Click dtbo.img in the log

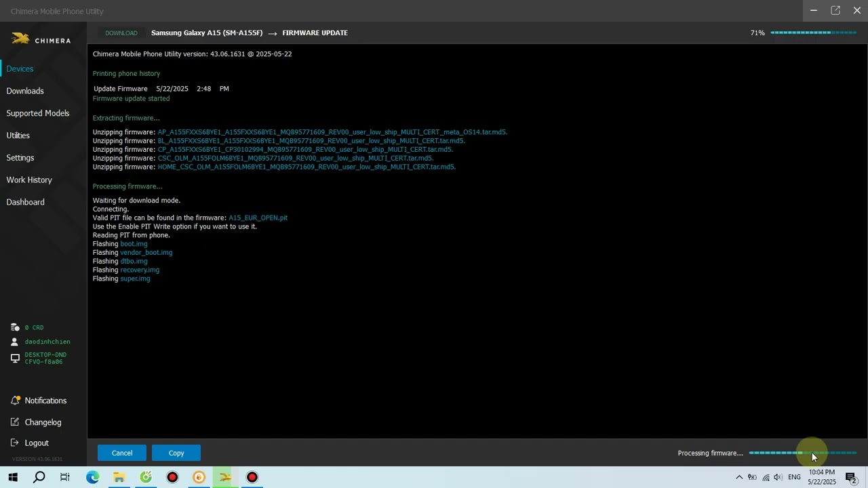point(134,261)
